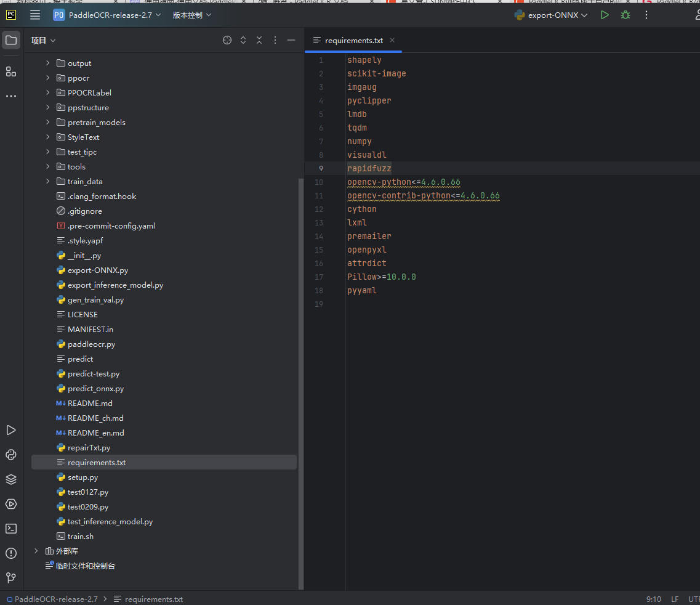The image size is (700, 605).
Task: Open 版本控制 dropdown menu
Action: coord(192,15)
